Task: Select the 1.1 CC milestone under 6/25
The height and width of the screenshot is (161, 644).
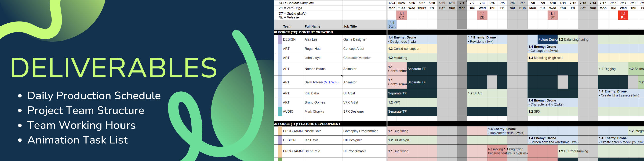Action: point(401,15)
